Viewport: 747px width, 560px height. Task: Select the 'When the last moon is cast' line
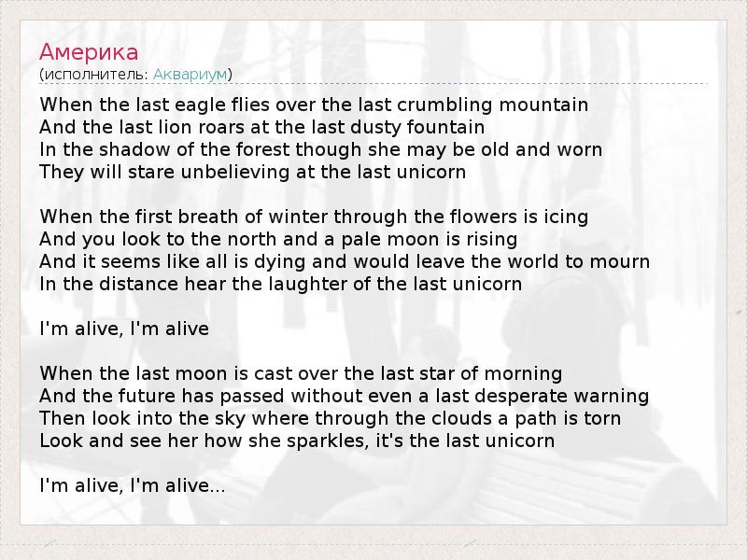[301, 373]
